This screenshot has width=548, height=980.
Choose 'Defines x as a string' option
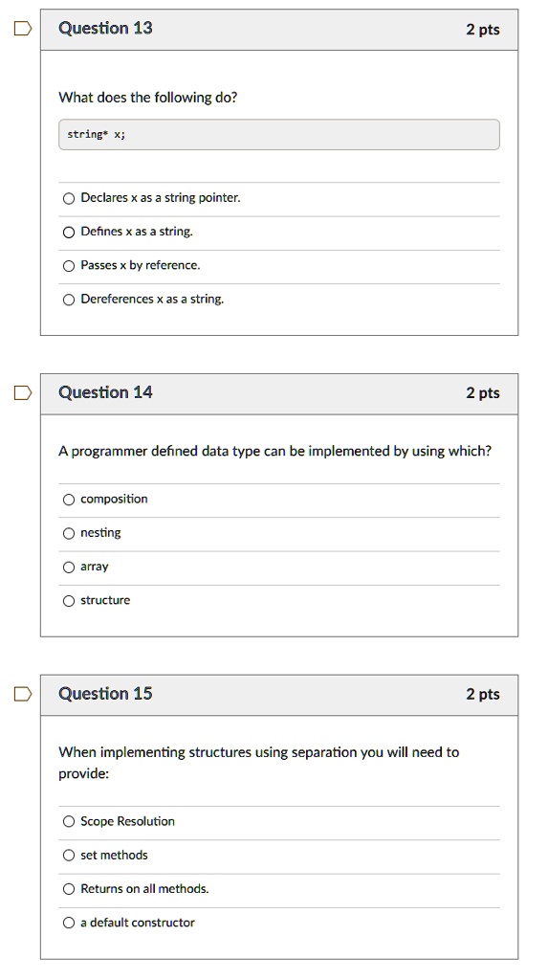[x=69, y=233]
